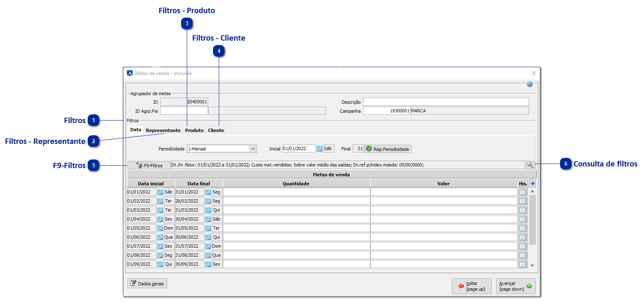Click the Inicial date field 01/01/2022
The height and width of the screenshot is (303, 644).
click(x=299, y=148)
